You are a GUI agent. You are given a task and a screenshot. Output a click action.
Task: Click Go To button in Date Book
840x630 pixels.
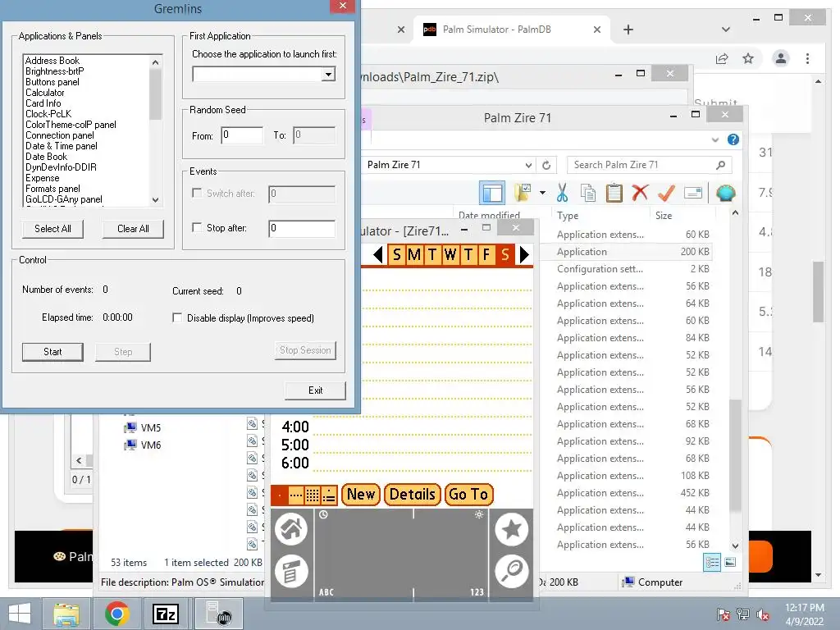click(x=468, y=494)
